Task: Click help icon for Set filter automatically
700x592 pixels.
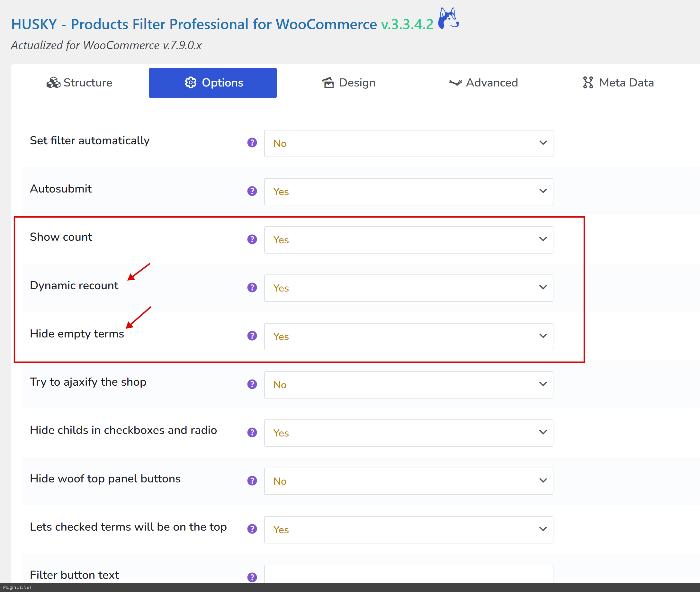Action: 252,143
